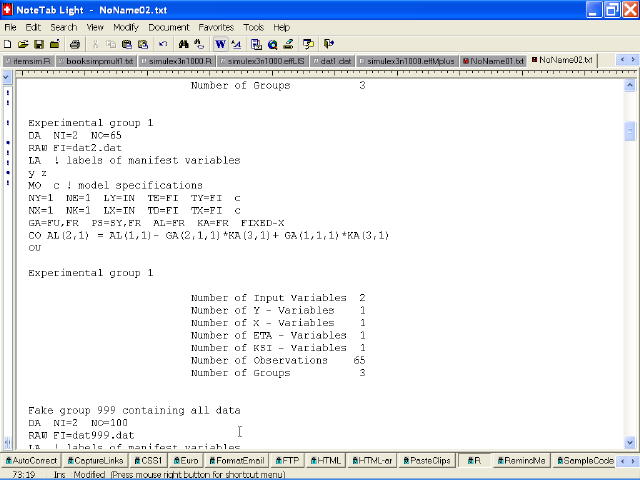Click the vertical scrollbar down arrow

click(x=631, y=443)
